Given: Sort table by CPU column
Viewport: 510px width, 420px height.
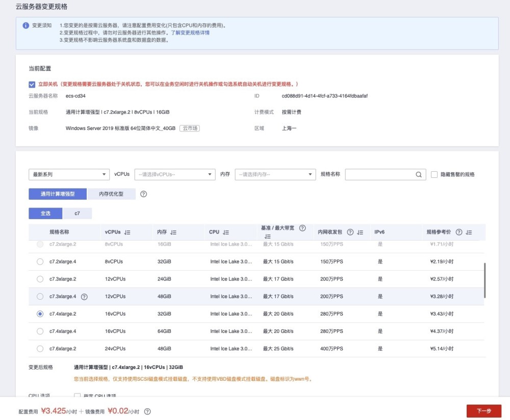Looking at the screenshot, I should point(226,232).
